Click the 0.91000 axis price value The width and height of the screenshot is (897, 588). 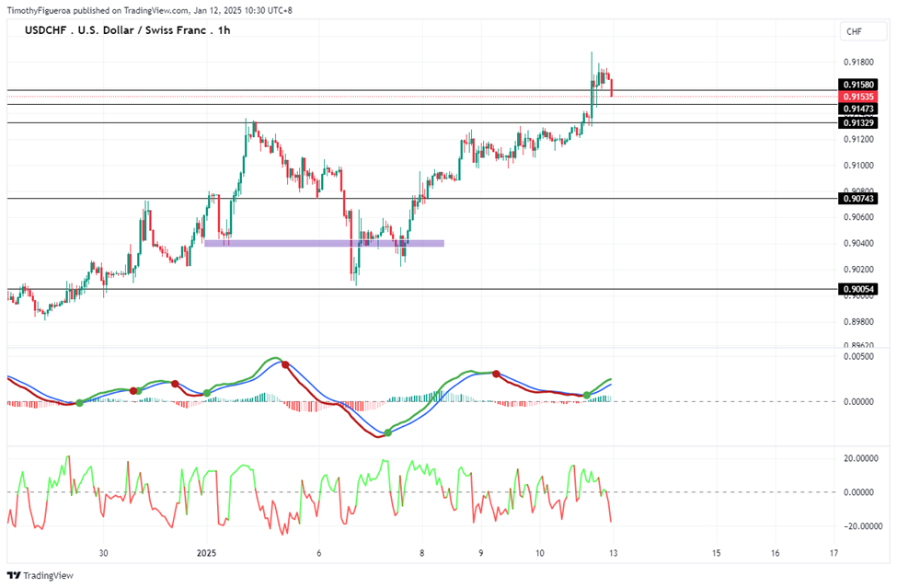[858, 166]
